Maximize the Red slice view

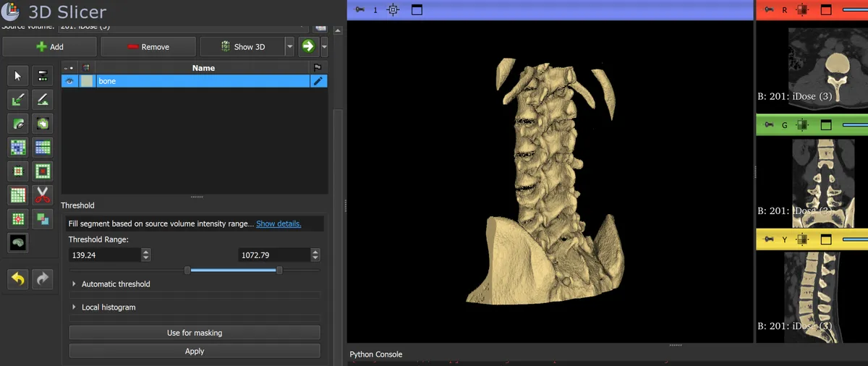[x=826, y=10]
